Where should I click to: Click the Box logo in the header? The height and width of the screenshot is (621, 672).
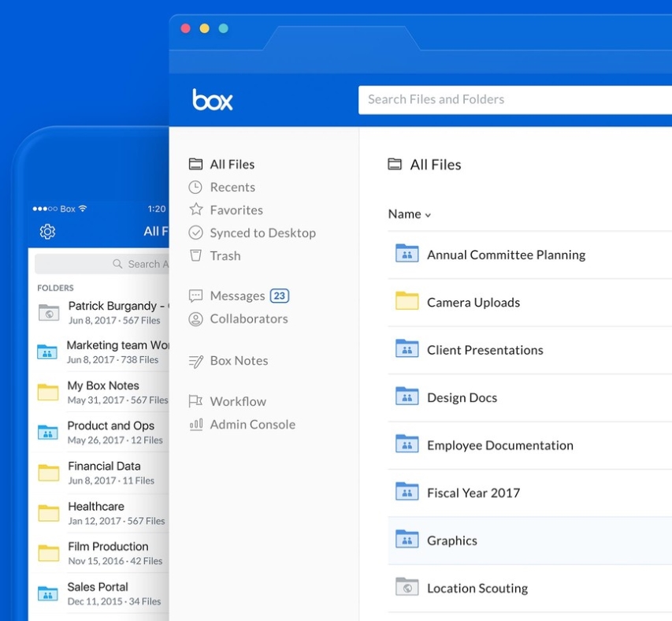tap(213, 100)
